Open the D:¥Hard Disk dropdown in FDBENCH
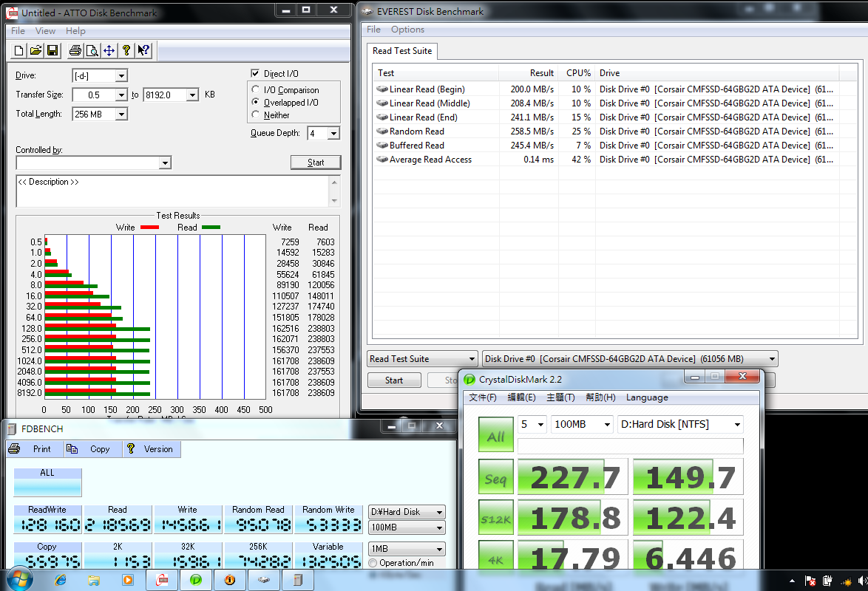868x591 pixels. click(x=407, y=512)
